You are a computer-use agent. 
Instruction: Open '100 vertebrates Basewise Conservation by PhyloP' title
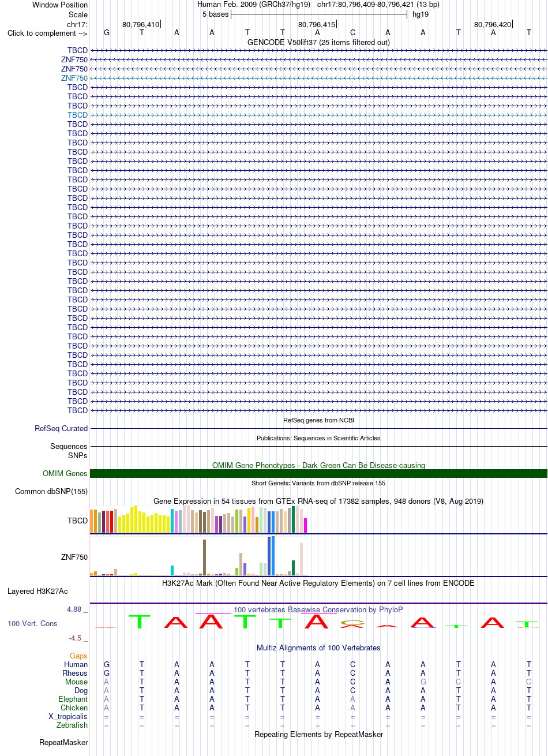318,610
